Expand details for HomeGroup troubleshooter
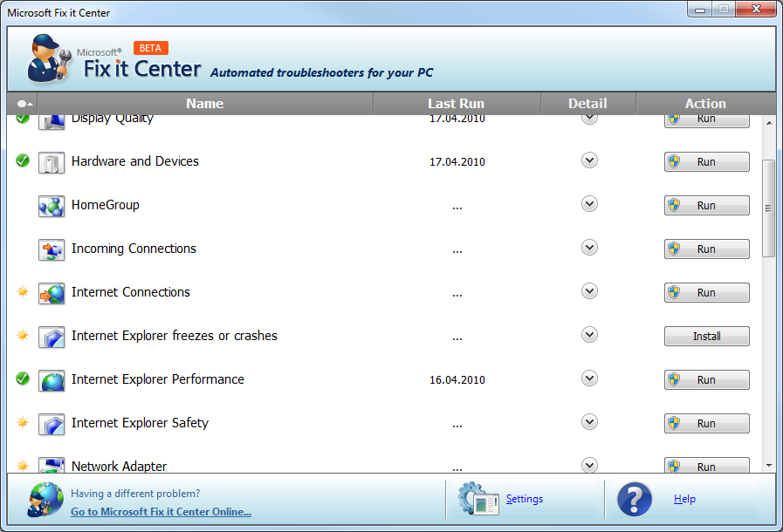The height and width of the screenshot is (532, 783). click(589, 204)
